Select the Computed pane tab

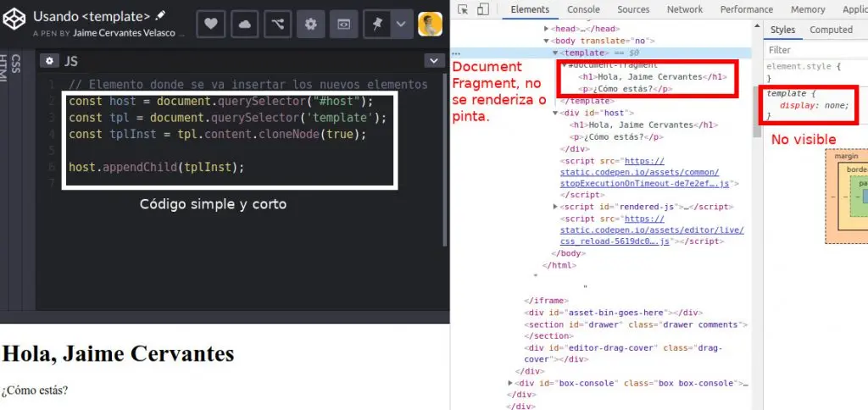[x=831, y=30]
